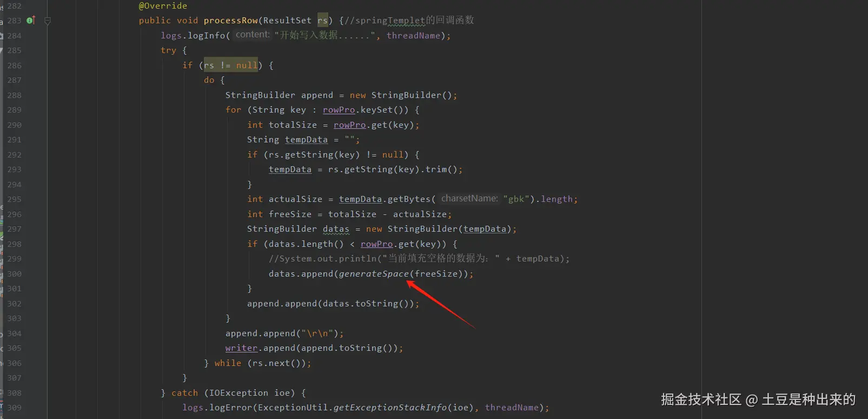Click line number 306 in gutter

click(14, 363)
